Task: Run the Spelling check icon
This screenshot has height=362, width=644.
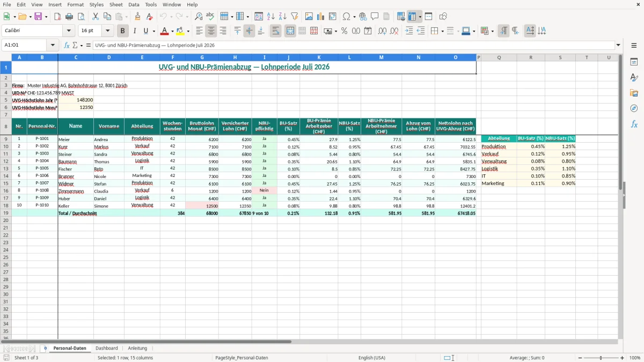Action: point(210,17)
